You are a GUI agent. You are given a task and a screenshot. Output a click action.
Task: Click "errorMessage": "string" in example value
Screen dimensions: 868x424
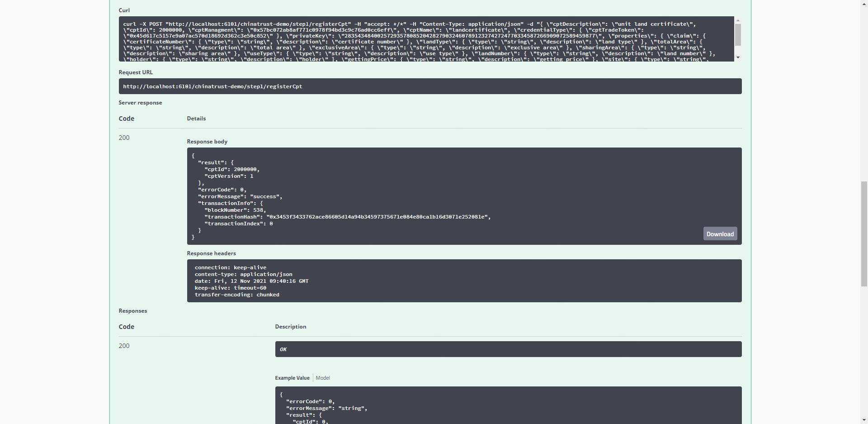point(326,408)
